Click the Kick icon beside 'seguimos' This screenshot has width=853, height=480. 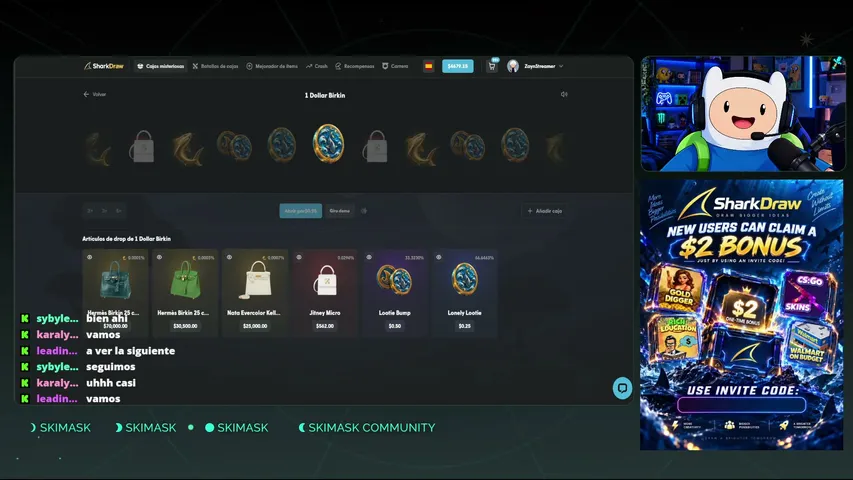24,367
